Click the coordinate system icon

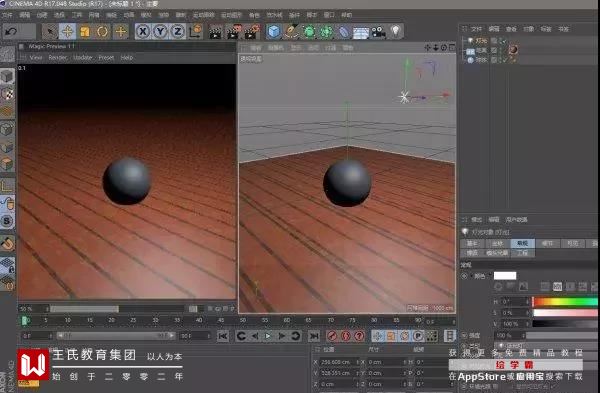(x=196, y=31)
